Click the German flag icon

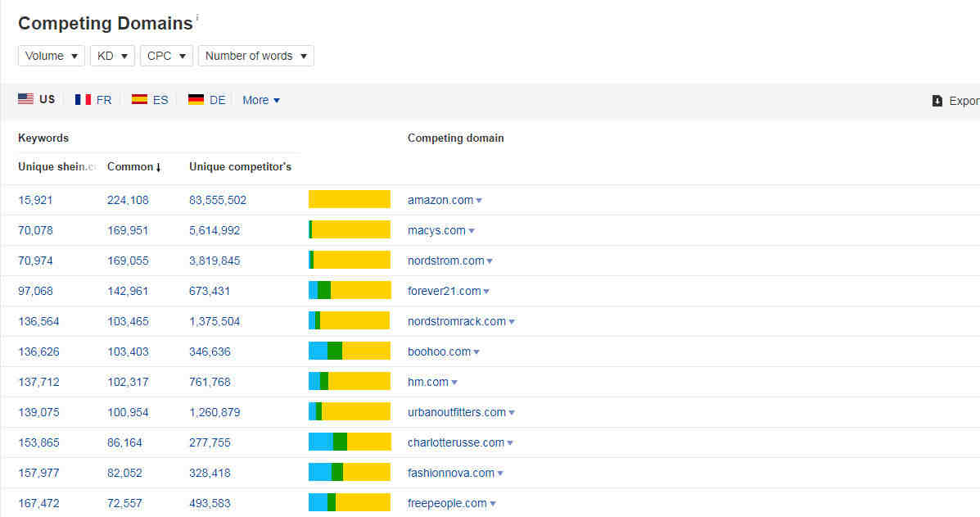click(196, 99)
